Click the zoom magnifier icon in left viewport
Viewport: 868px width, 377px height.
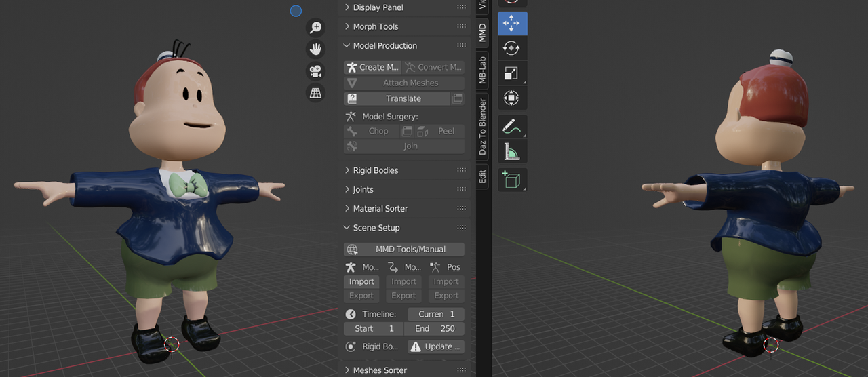[x=316, y=27]
